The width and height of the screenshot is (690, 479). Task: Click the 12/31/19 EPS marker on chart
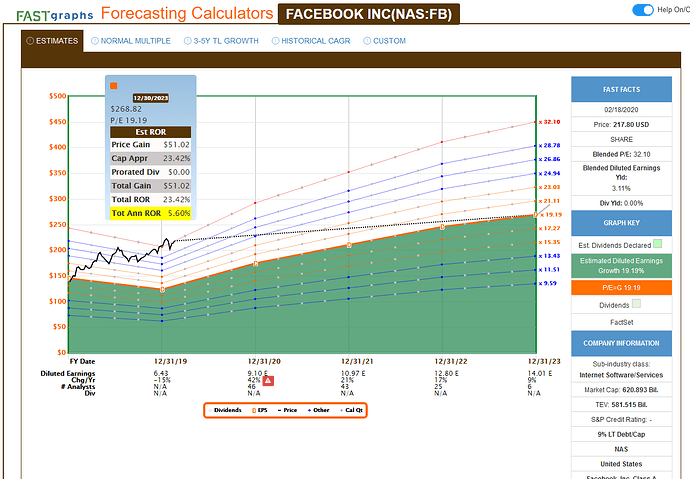point(162,289)
